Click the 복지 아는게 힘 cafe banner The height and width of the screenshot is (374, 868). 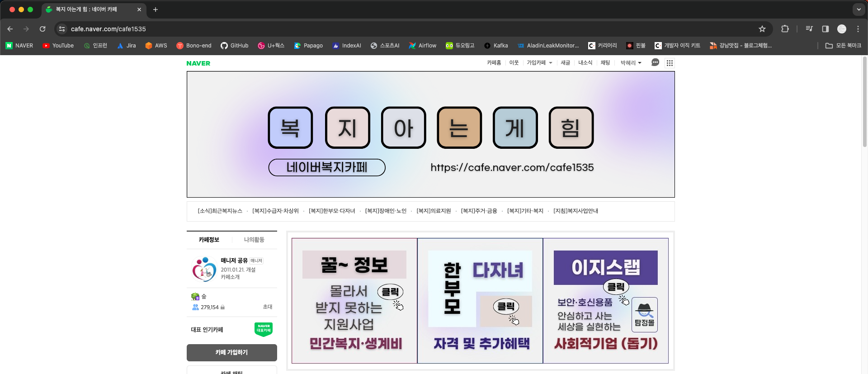point(430,134)
